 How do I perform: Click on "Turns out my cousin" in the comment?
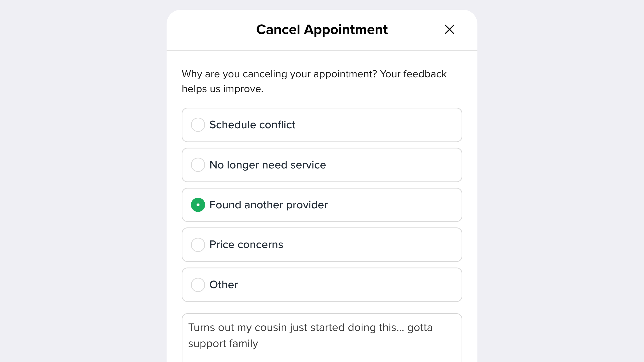[x=220, y=327]
